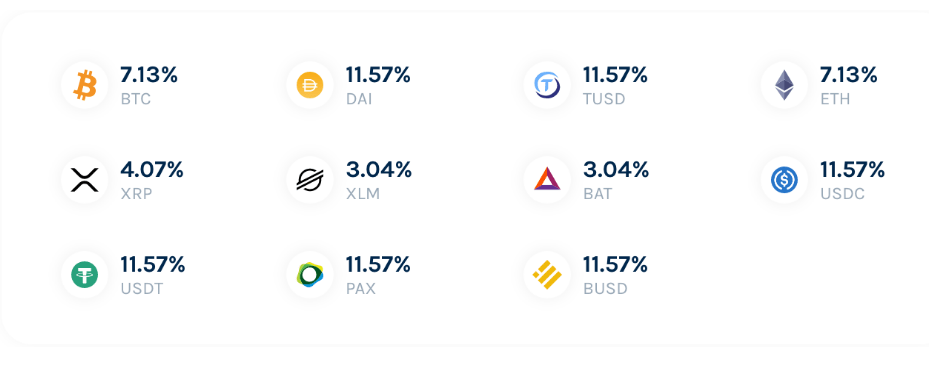Open the Paxos PAX logo
929x371 pixels.
pos(310,274)
